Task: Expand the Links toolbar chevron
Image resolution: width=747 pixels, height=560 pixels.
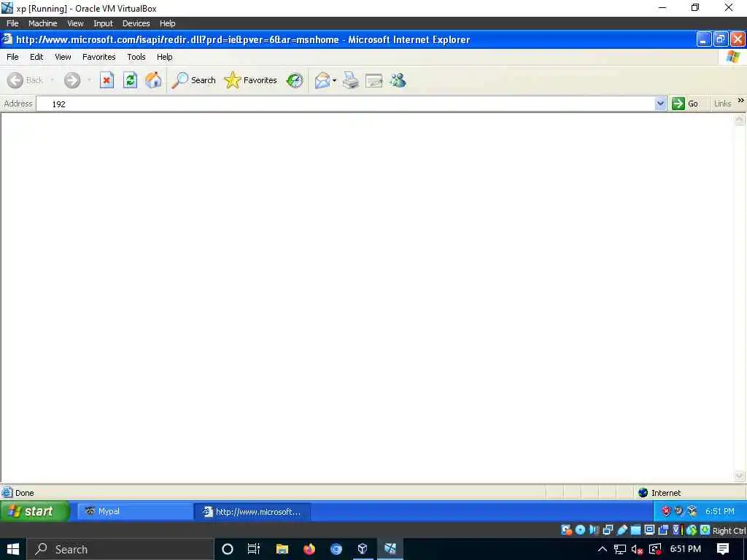Action: pos(741,100)
